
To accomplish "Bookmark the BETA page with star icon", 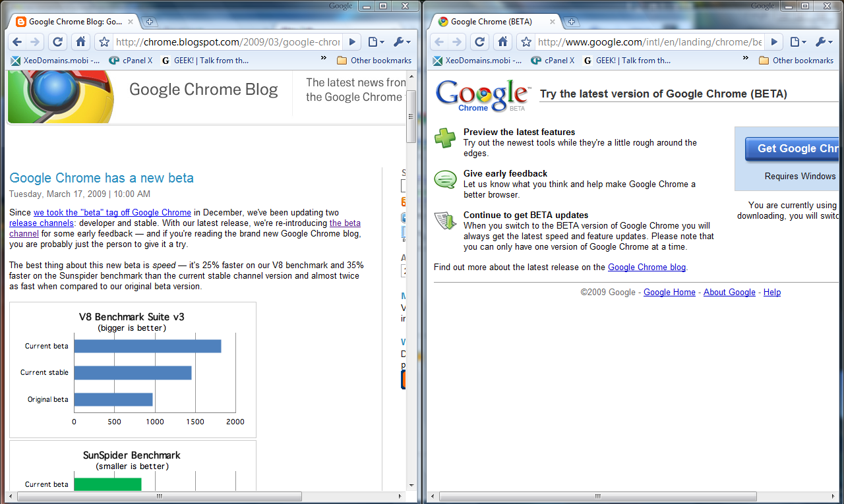I will click(526, 42).
